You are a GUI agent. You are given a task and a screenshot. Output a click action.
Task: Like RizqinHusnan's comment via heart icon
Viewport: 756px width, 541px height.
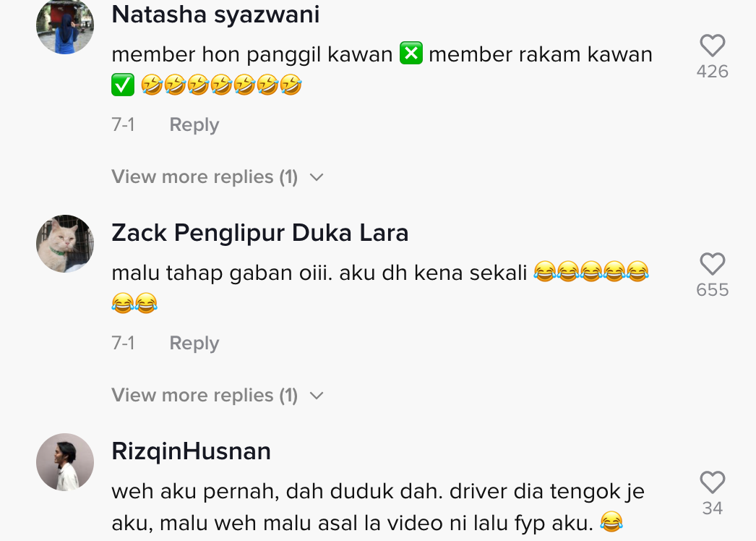click(x=712, y=482)
